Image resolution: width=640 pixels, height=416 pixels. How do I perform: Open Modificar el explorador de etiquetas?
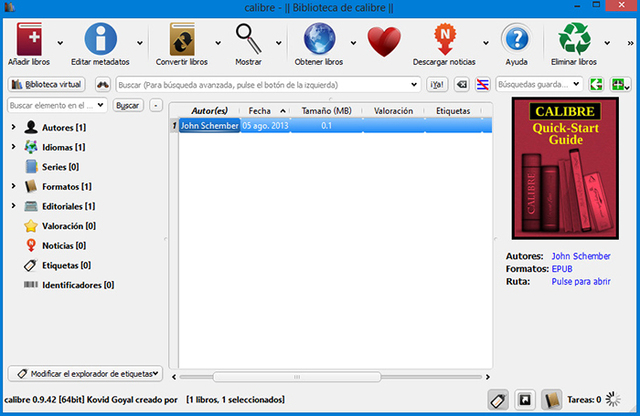pos(85,374)
